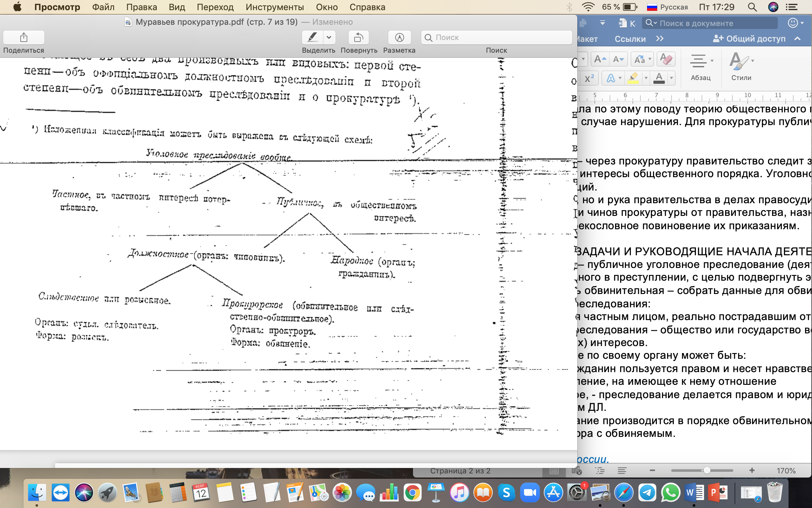Click the Share icon in Preview toolbar

(23, 37)
